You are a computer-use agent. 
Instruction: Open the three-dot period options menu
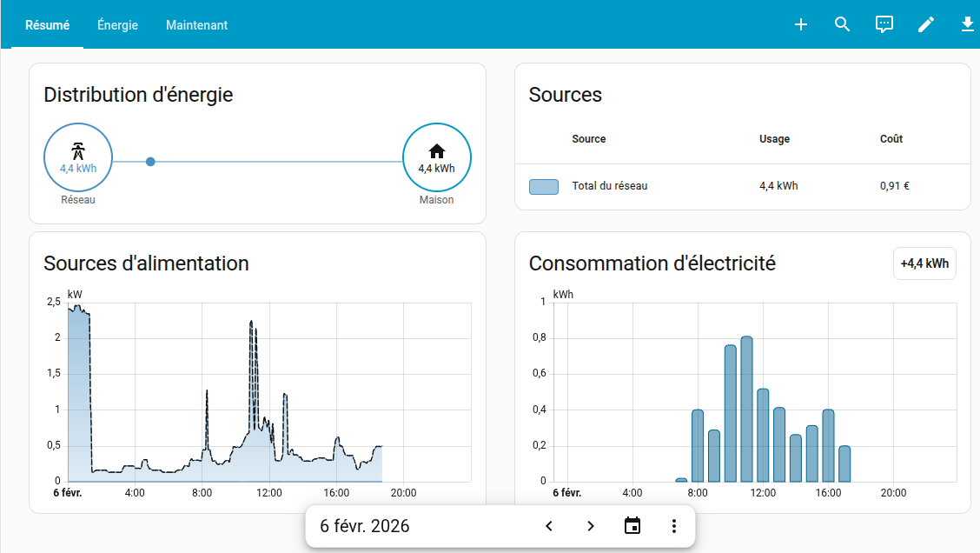coord(674,526)
